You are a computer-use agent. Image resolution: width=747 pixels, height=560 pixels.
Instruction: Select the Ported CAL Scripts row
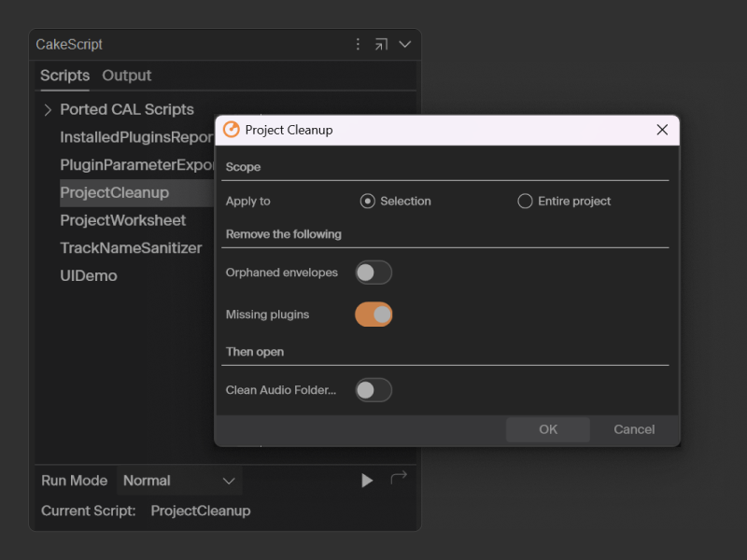click(127, 109)
